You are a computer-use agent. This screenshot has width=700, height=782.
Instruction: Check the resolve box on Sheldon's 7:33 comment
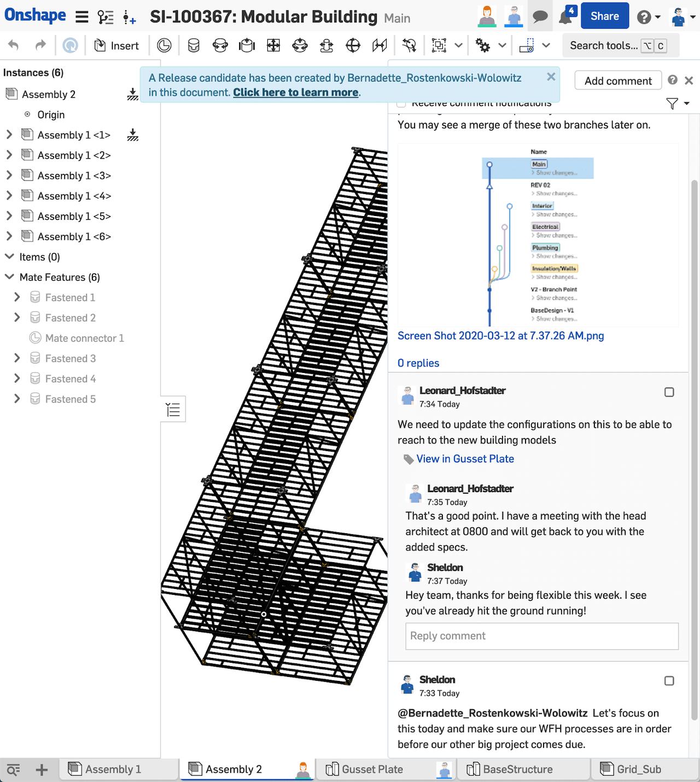click(668, 681)
